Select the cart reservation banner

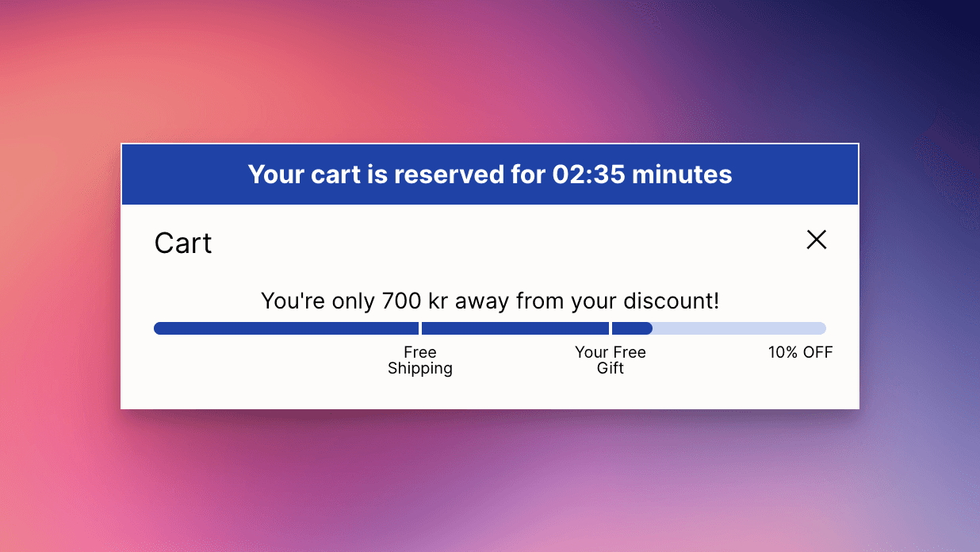pyautogui.click(x=490, y=174)
